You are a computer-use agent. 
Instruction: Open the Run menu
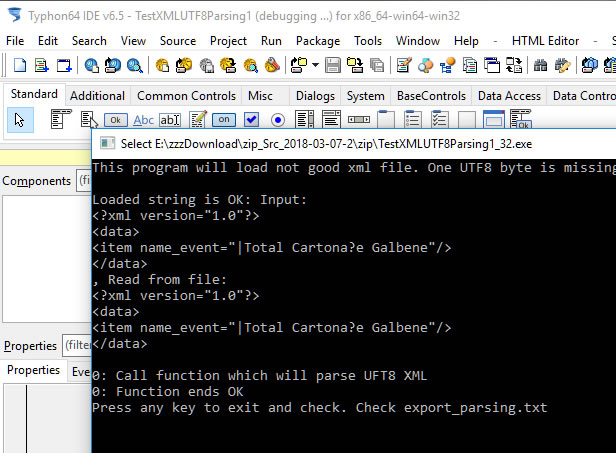coord(271,41)
